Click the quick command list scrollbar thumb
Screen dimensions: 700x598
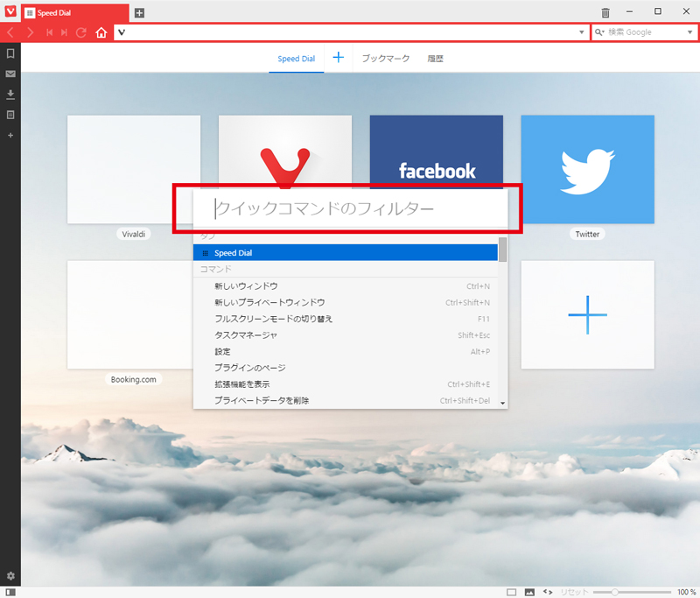click(502, 250)
